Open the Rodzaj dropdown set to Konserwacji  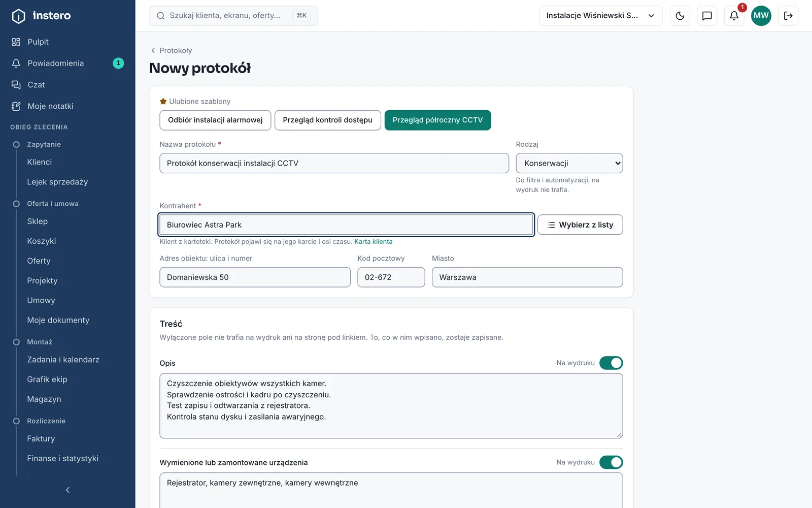569,163
